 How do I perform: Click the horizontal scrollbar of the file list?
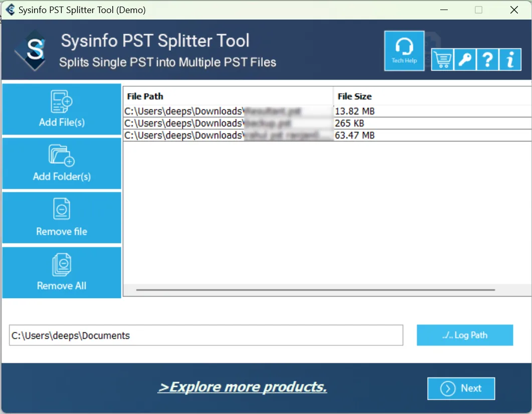315,290
